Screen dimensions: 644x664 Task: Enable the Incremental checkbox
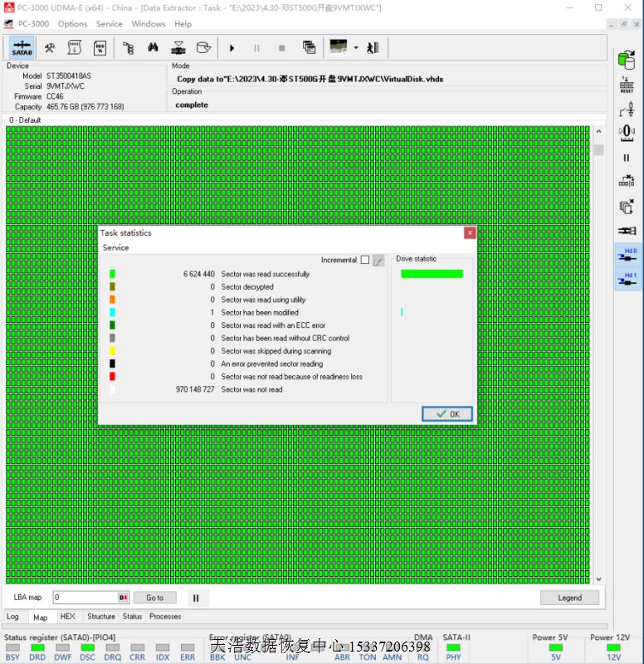tap(365, 260)
